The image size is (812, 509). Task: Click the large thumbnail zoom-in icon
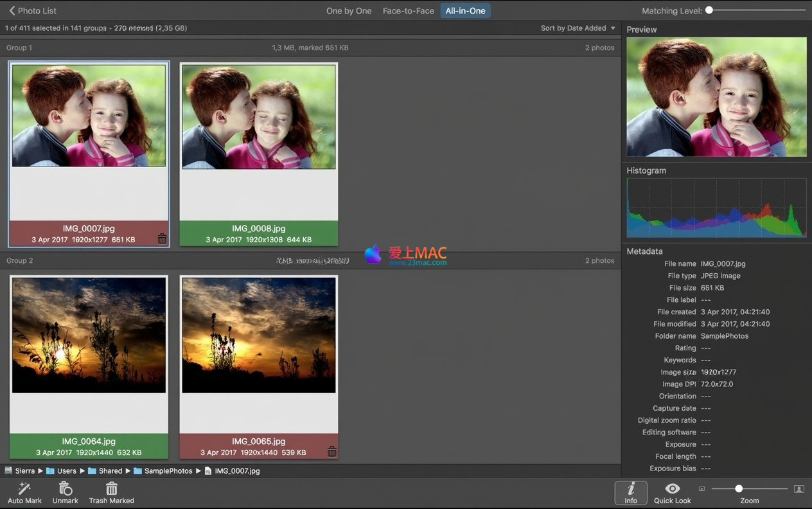pyautogui.click(x=799, y=489)
